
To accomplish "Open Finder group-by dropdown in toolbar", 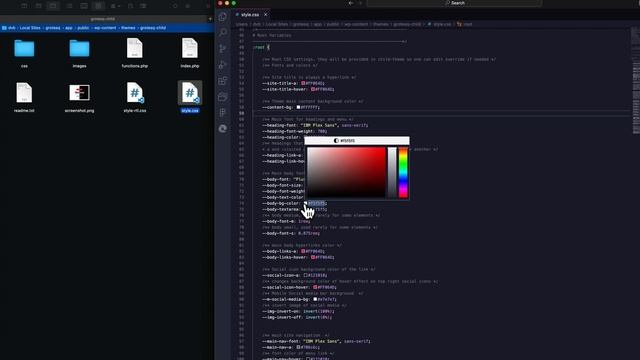I will tap(116, 6).
